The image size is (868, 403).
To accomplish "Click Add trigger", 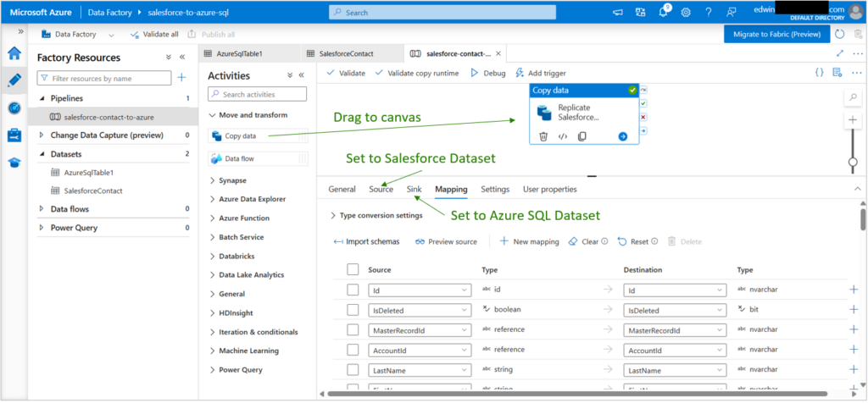I will click(x=540, y=73).
